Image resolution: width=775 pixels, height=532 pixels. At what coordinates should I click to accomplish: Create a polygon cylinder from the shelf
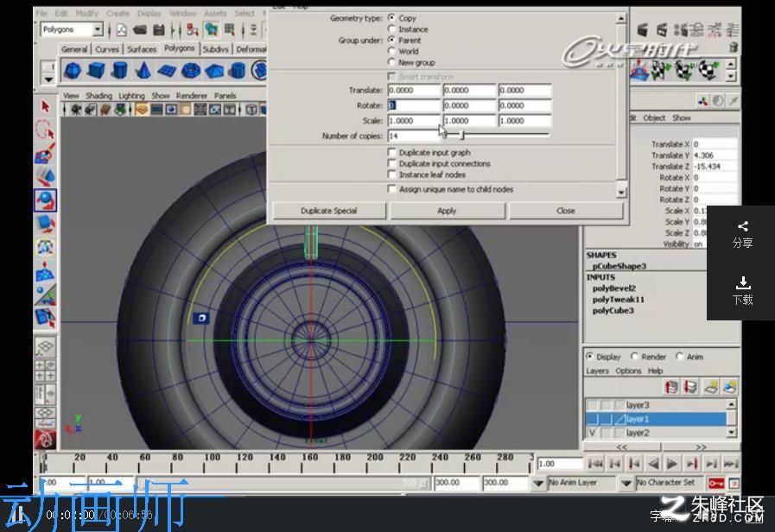(119, 71)
